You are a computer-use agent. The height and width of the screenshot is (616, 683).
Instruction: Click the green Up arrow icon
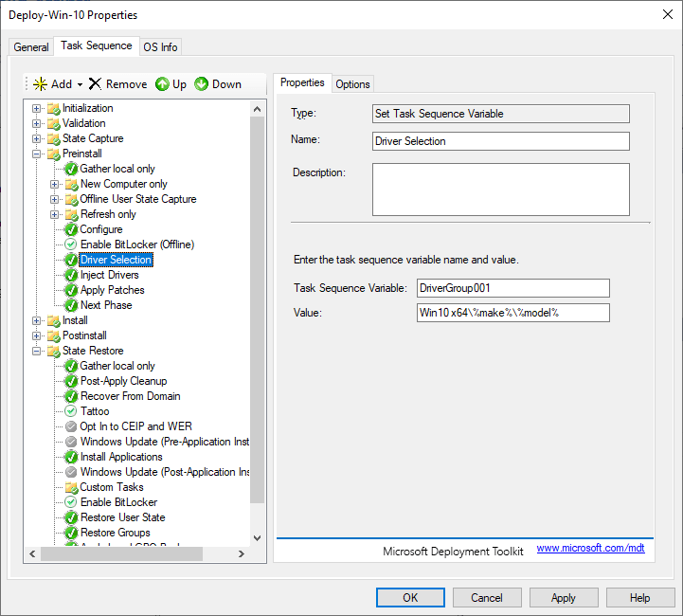coord(162,84)
